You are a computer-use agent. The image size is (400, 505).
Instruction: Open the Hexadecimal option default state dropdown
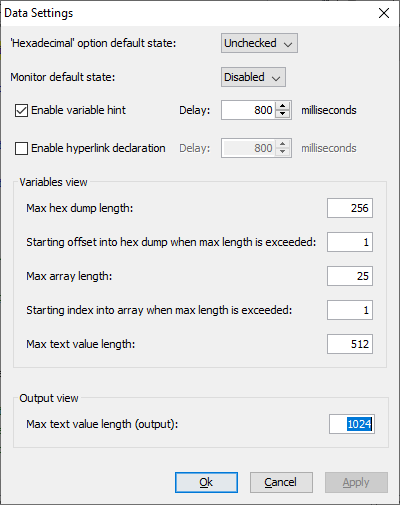coord(259,43)
